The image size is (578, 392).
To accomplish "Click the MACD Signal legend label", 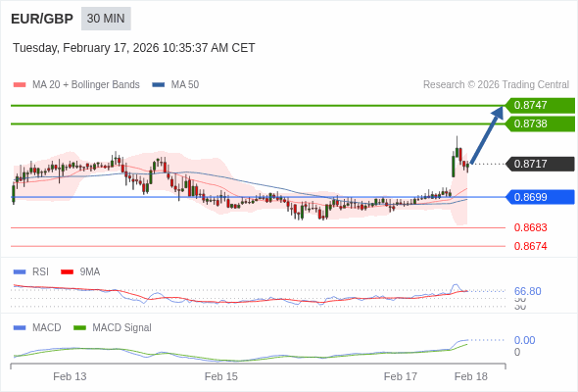I will pyautogui.click(x=122, y=328).
